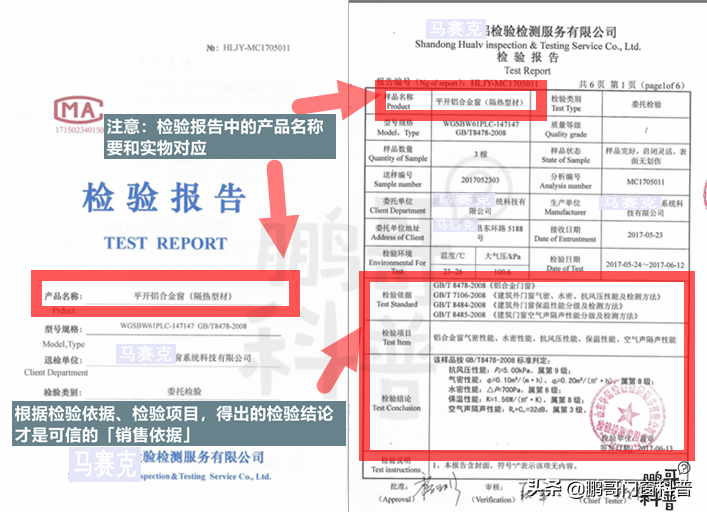
Task: Select the '委托单位地址 Address of Client' cell
Action: pos(398,233)
